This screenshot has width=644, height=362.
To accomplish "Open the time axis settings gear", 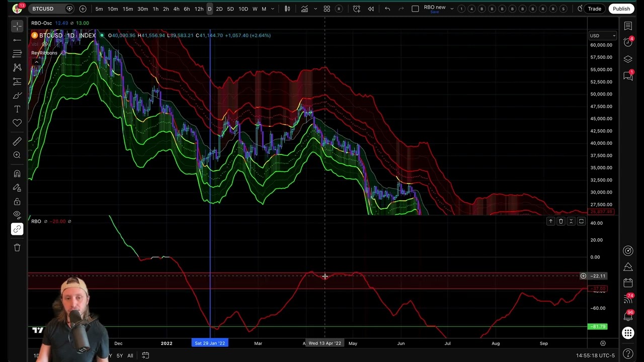I will (x=603, y=343).
